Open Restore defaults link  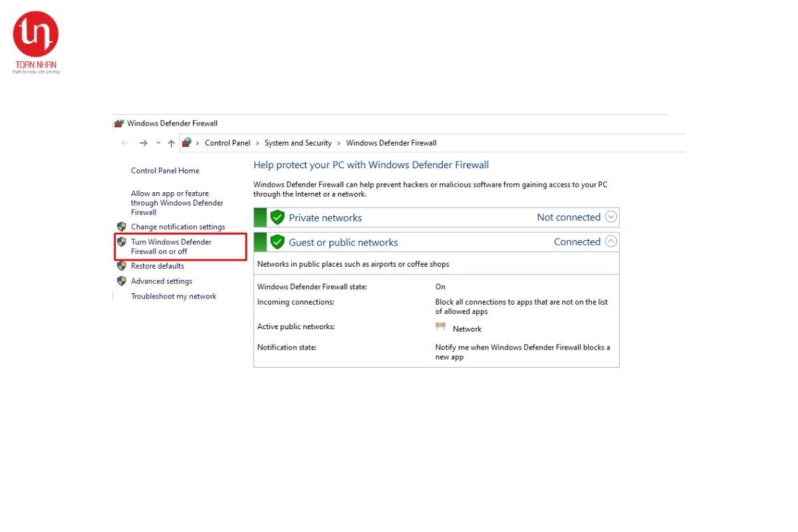(x=158, y=266)
